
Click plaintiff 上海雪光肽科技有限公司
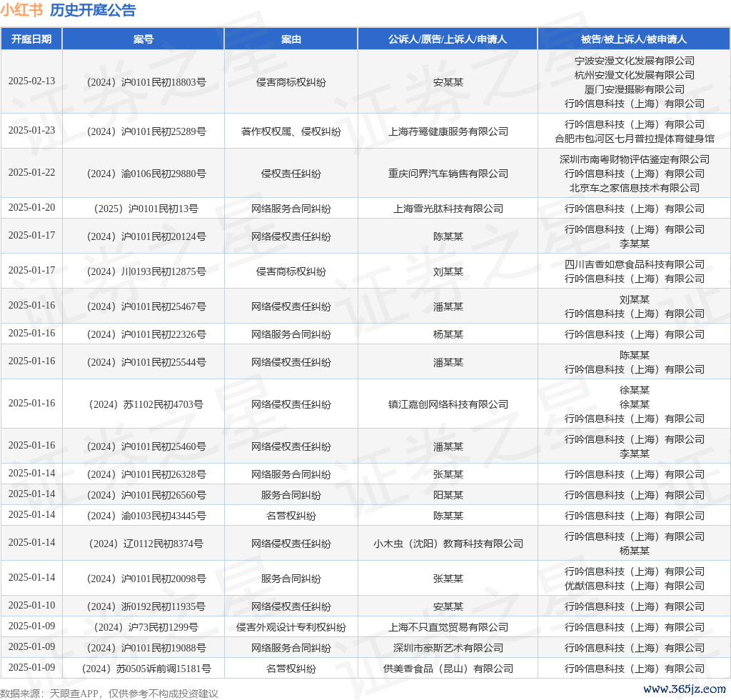[x=448, y=209]
